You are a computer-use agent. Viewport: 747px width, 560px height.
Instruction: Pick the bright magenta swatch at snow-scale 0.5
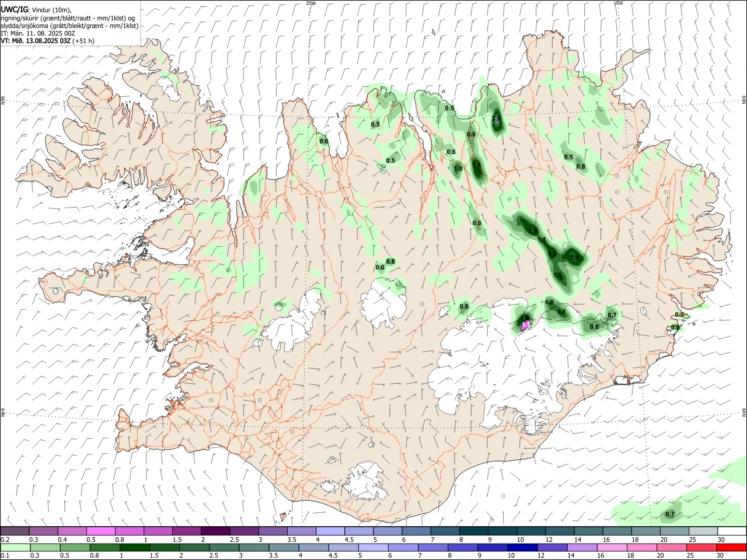point(100,531)
